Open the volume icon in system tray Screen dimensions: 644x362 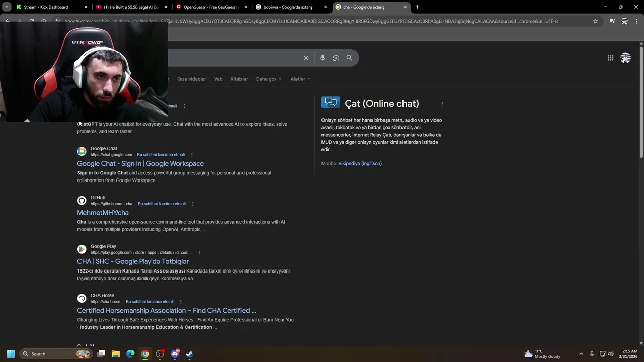click(611, 354)
